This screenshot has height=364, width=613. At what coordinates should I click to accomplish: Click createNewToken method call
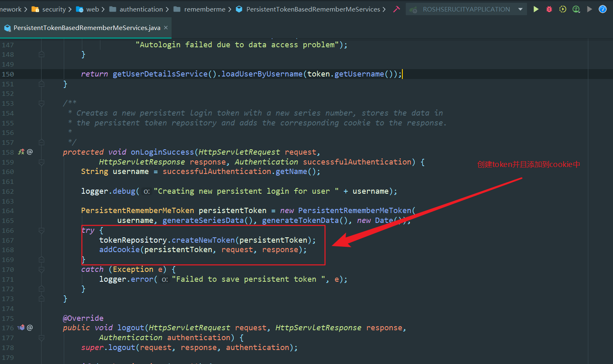(x=203, y=240)
